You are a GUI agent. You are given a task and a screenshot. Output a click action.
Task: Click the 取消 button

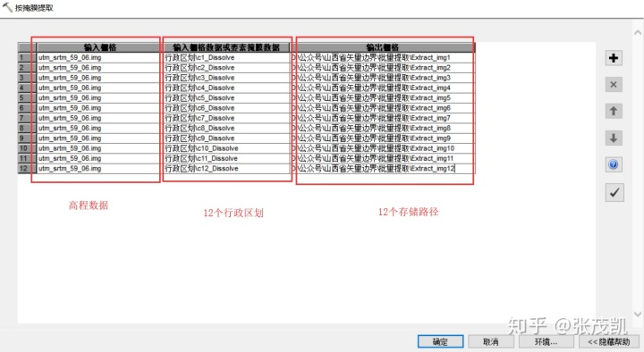pyautogui.click(x=491, y=342)
